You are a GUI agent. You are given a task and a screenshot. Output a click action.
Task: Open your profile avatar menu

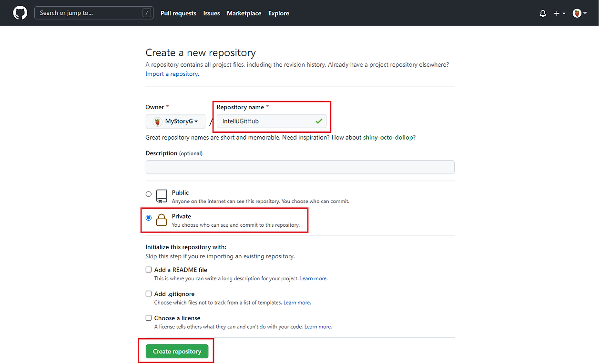[x=577, y=13]
